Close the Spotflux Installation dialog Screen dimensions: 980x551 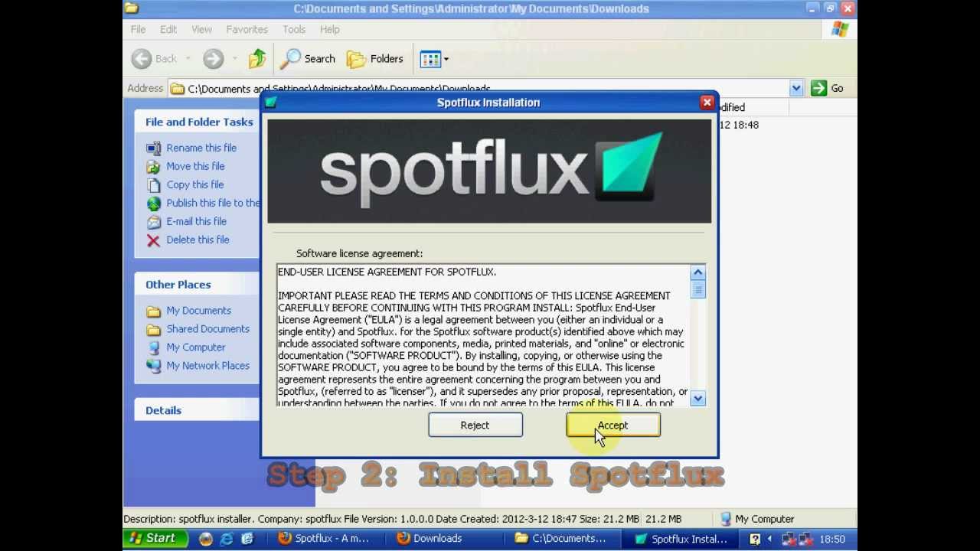pos(707,103)
